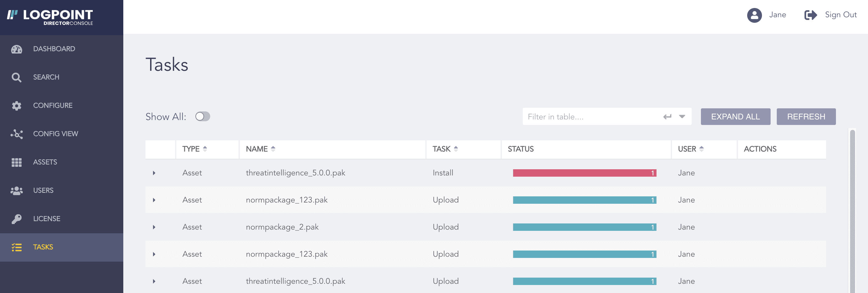Click the REFRESH button
868x293 pixels.
pyautogui.click(x=806, y=116)
